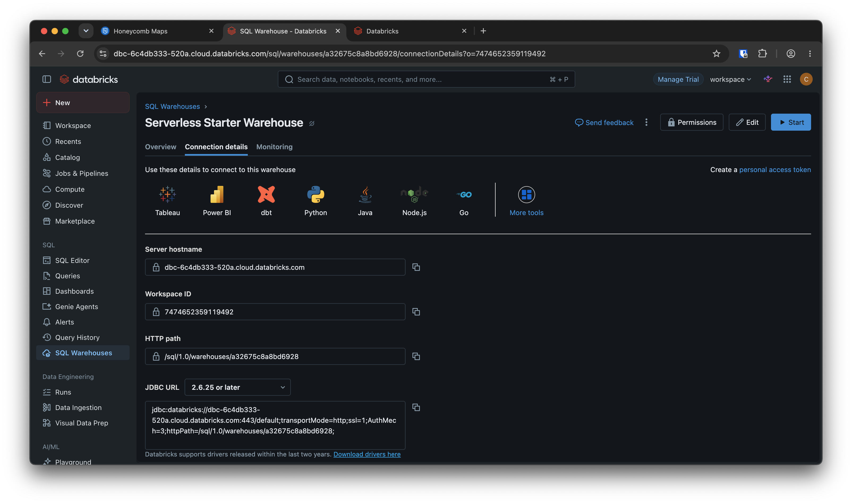Open the Databricks Assistant sparkle icon

click(x=768, y=79)
